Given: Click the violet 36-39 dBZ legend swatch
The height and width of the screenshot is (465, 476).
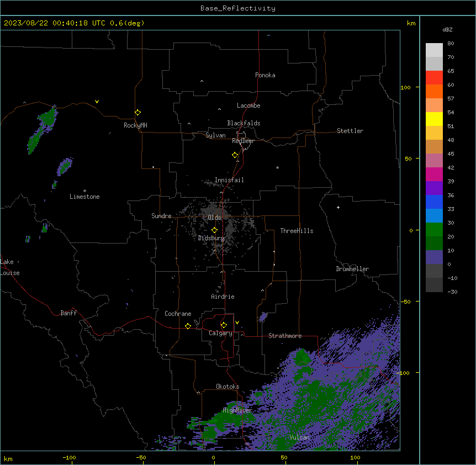Looking at the screenshot, I should pyautogui.click(x=434, y=188).
